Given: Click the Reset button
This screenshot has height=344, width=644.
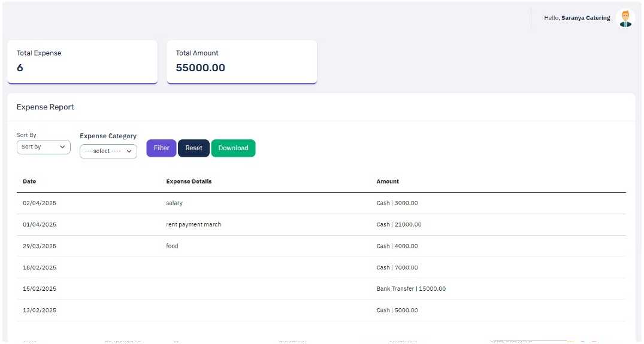Looking at the screenshot, I should [194, 148].
